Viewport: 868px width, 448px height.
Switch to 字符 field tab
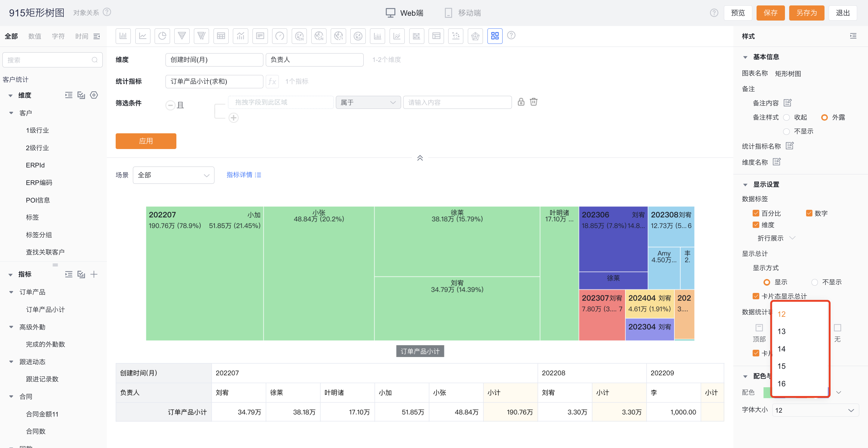(58, 36)
